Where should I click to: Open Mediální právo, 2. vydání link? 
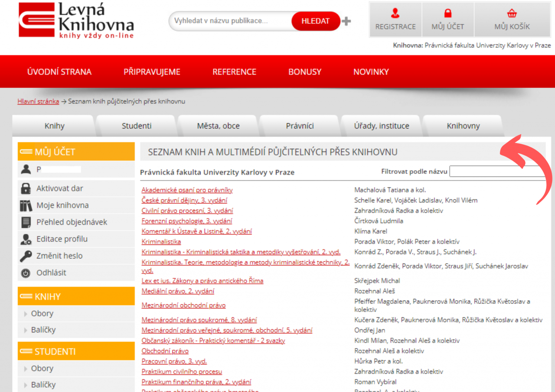click(178, 291)
